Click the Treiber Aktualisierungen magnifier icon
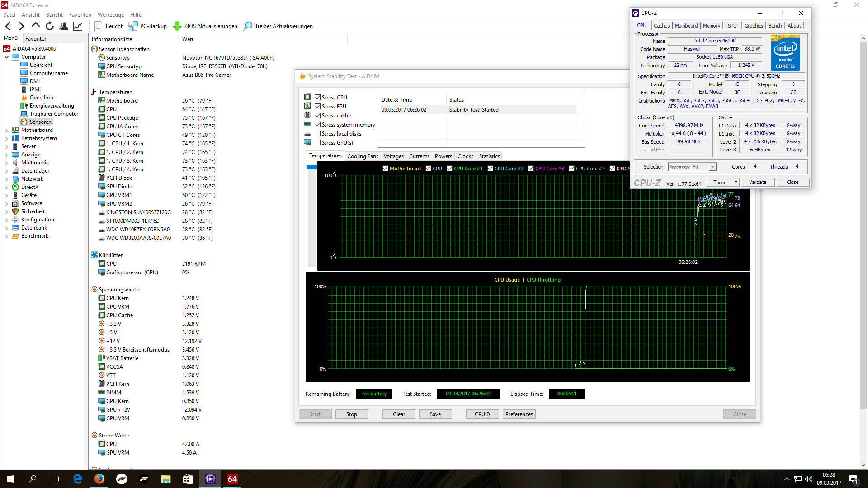This screenshot has height=488, width=868. pos(248,26)
